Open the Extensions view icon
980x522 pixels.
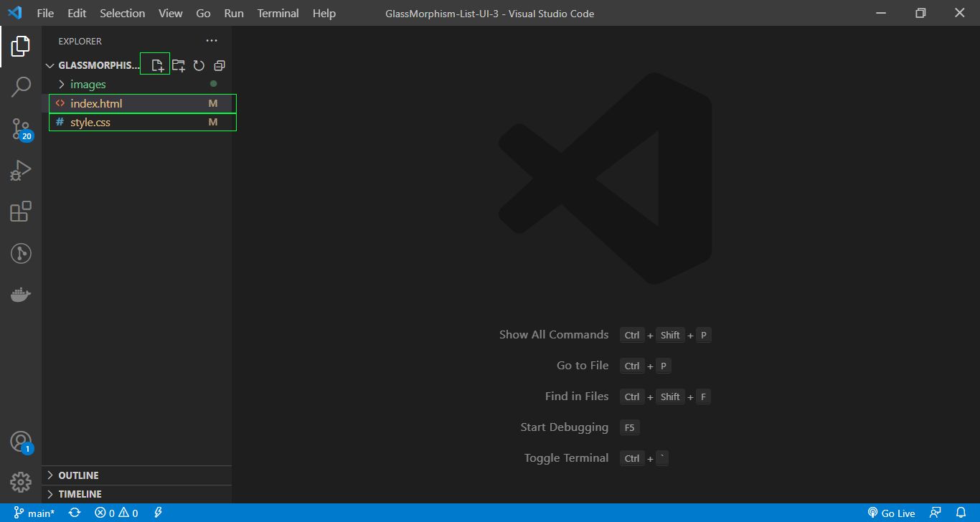pyautogui.click(x=21, y=212)
